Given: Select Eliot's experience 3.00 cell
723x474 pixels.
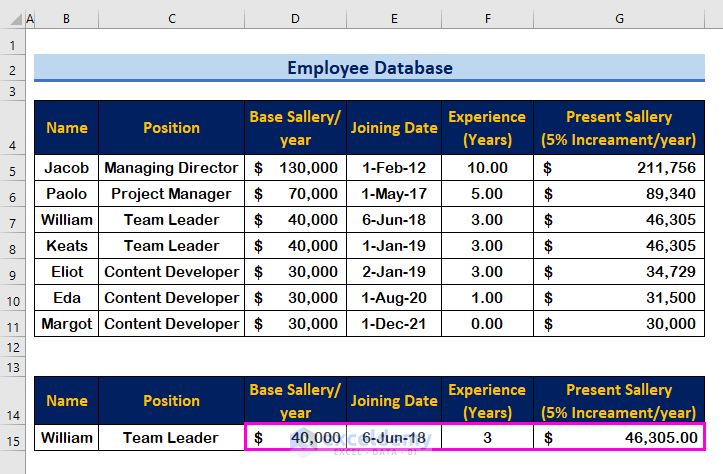Looking at the screenshot, I should pyautogui.click(x=487, y=272).
